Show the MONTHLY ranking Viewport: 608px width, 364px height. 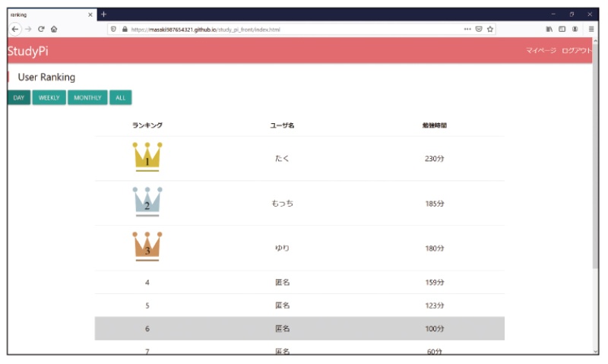(87, 97)
